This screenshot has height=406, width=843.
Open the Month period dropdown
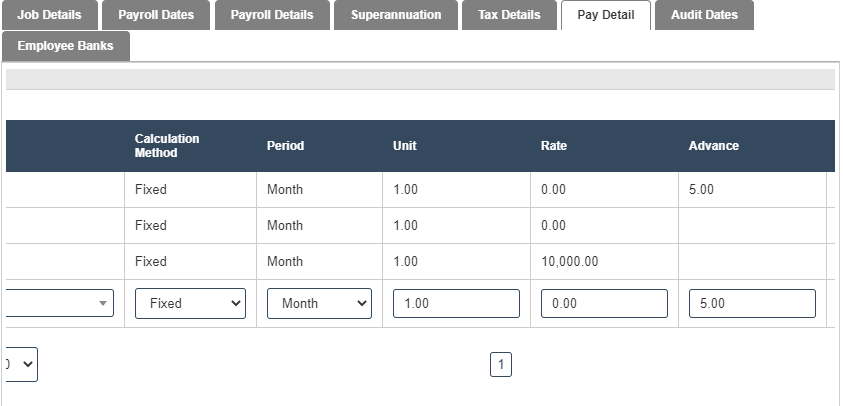[318, 304]
